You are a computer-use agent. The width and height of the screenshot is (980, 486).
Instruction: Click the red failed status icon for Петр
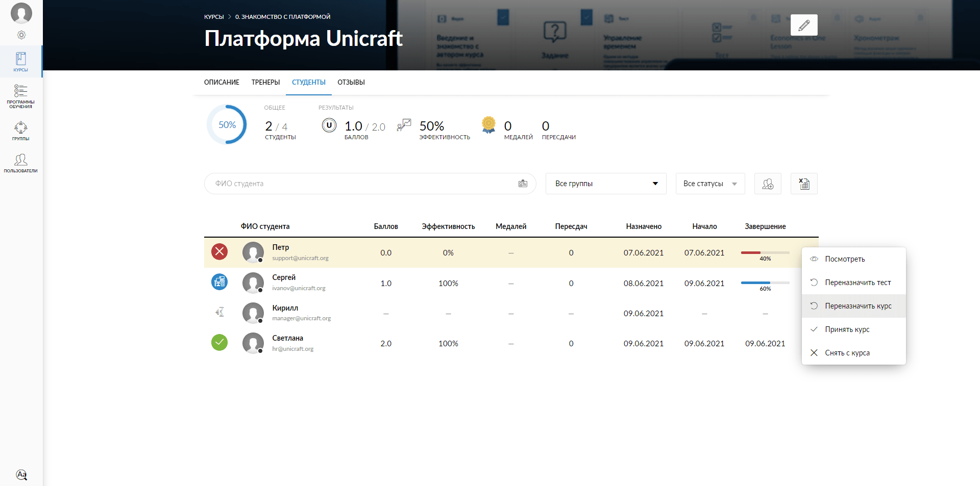pos(219,252)
